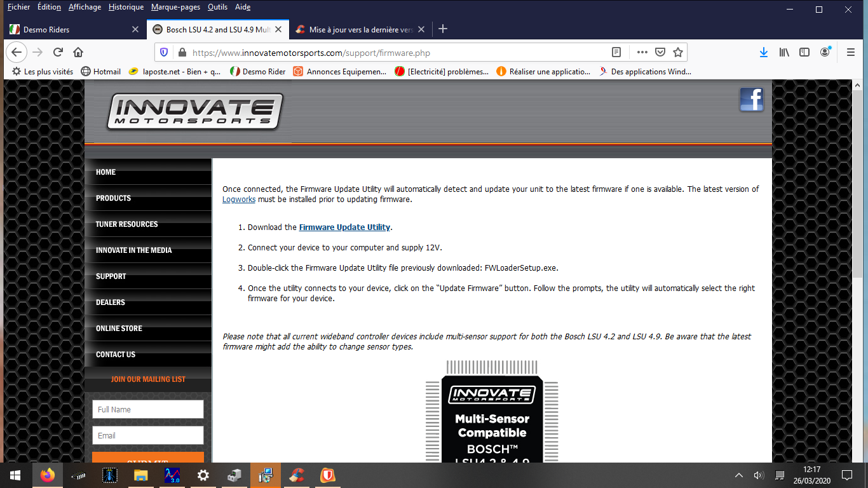868x488 pixels.
Task: Open the Affichage menu
Action: pyautogui.click(x=85, y=7)
